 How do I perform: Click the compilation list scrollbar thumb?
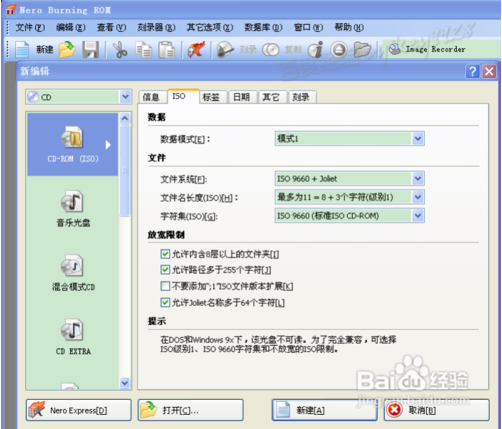tap(125, 170)
